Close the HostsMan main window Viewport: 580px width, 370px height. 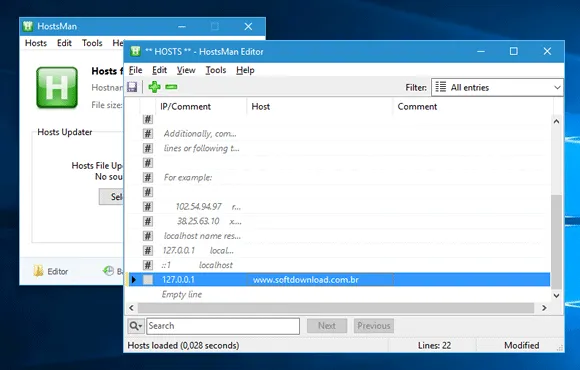248,26
